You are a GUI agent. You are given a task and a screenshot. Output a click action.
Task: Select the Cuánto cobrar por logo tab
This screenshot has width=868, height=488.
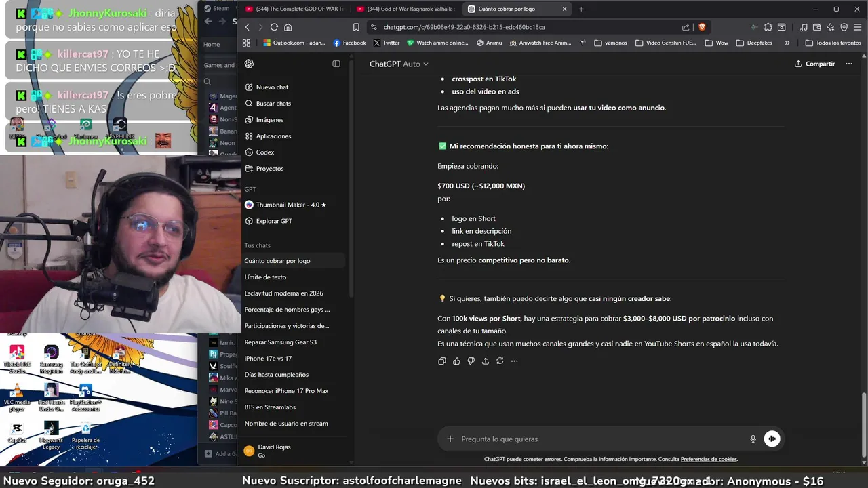tap(517, 9)
